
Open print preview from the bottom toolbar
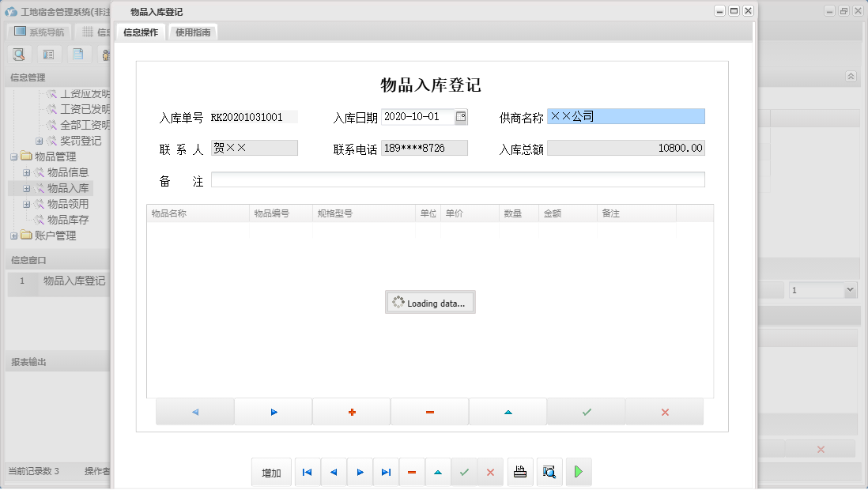pos(549,472)
